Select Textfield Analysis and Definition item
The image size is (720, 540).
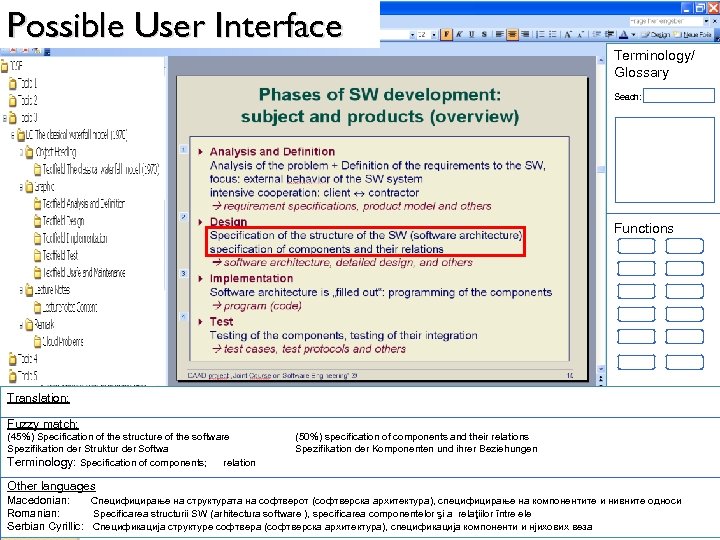pos(79,204)
